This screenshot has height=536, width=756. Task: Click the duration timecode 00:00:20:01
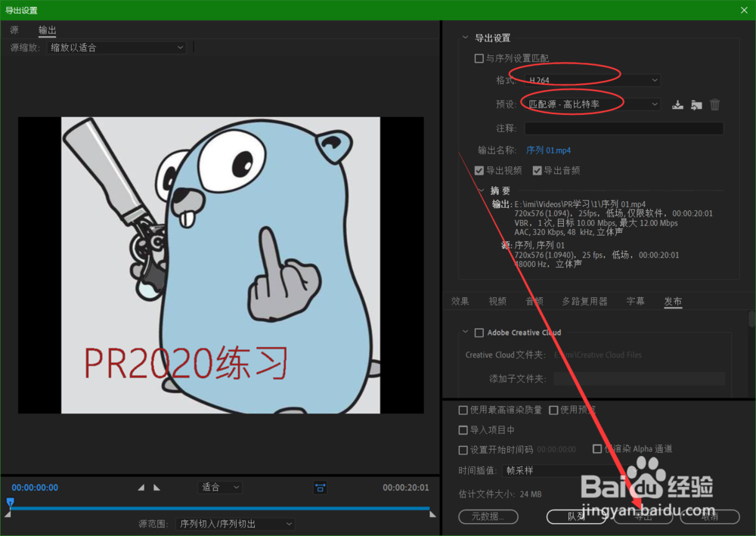click(405, 488)
